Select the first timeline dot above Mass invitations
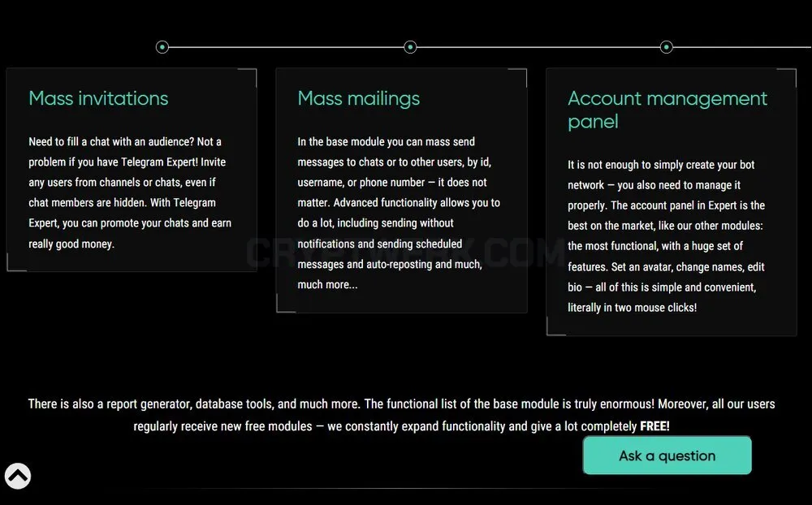812x505 pixels. coord(162,47)
